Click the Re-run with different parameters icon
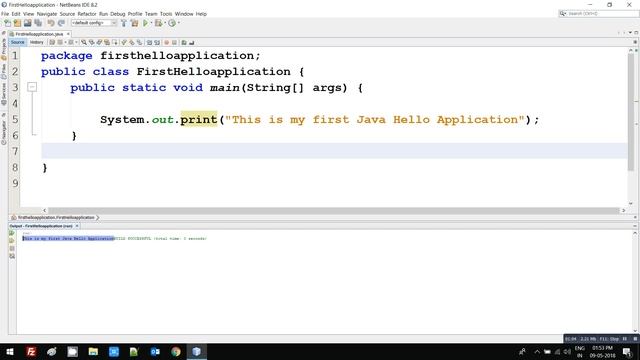 (12, 240)
